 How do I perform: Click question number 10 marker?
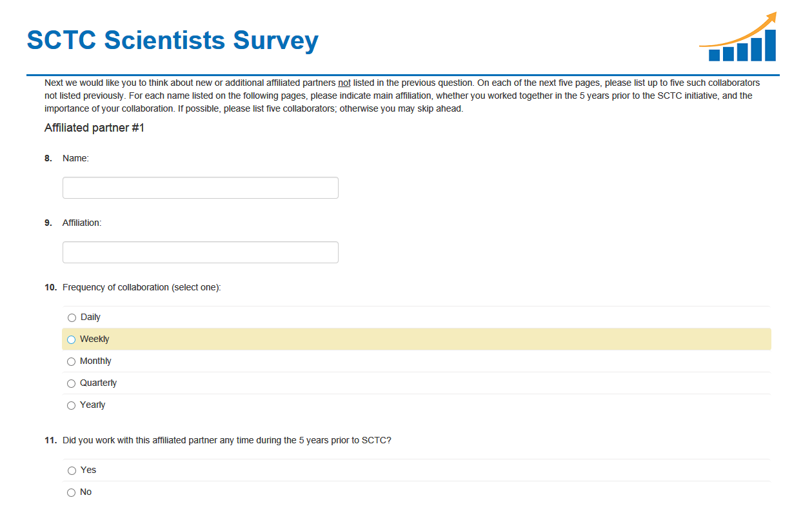click(50, 287)
